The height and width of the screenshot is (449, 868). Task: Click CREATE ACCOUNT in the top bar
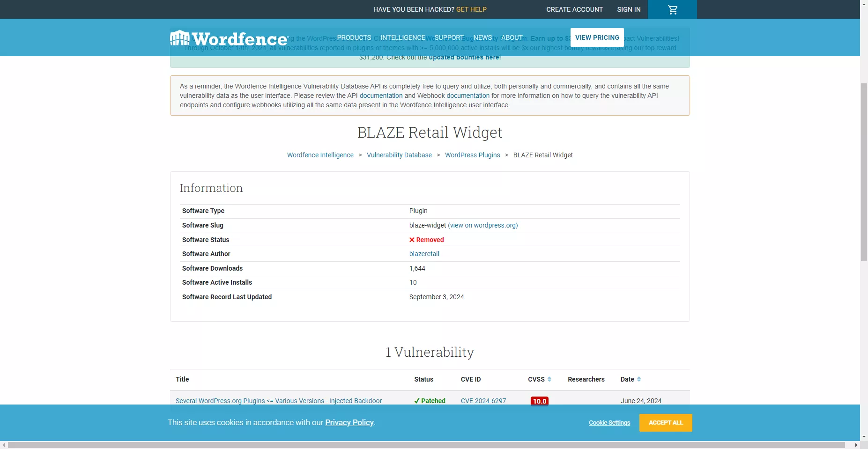coord(574,9)
